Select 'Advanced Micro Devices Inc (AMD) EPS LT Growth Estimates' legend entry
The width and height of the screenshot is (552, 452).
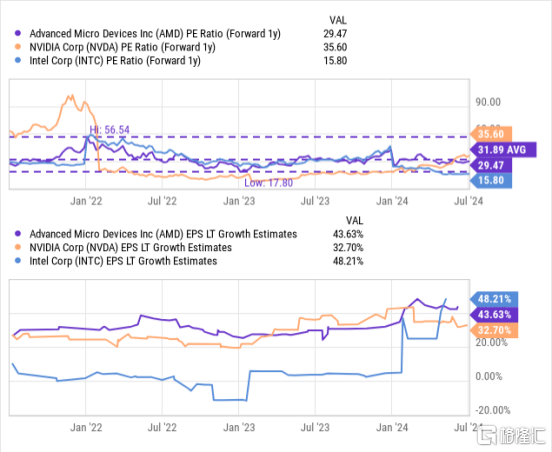(x=163, y=234)
